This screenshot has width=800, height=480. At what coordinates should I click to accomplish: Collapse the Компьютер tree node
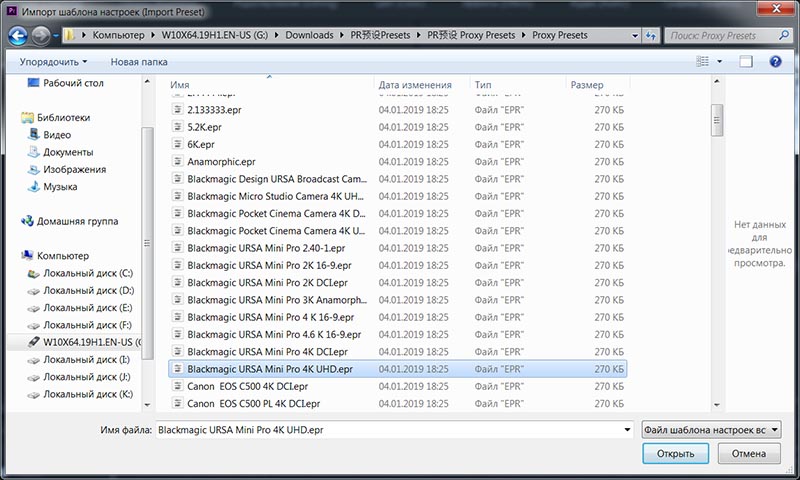coord(12,256)
